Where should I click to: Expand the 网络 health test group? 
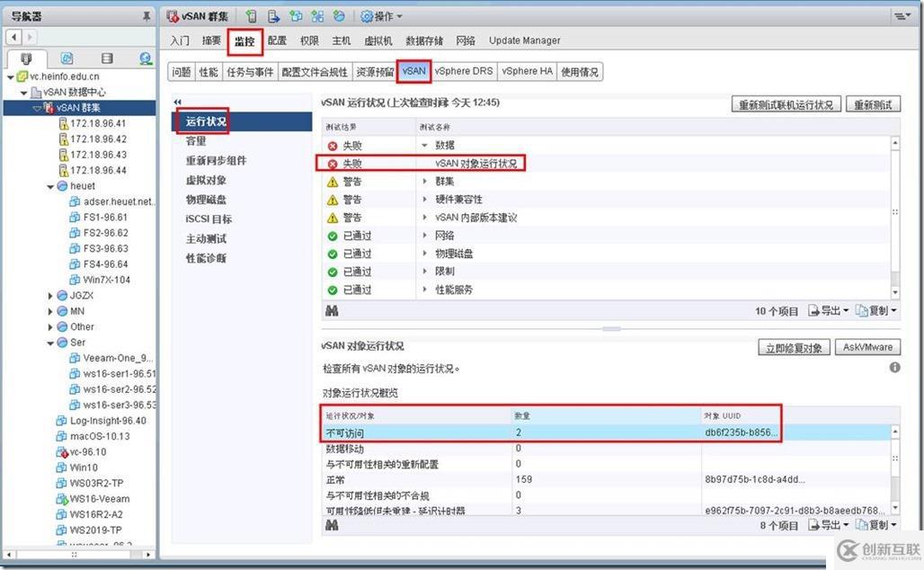pyautogui.click(x=424, y=236)
